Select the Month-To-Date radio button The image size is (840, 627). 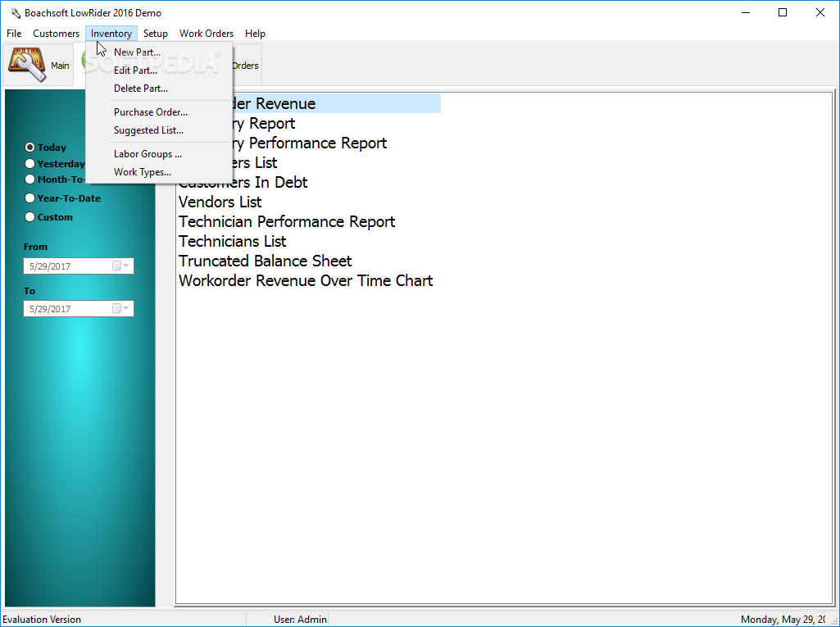pos(30,179)
